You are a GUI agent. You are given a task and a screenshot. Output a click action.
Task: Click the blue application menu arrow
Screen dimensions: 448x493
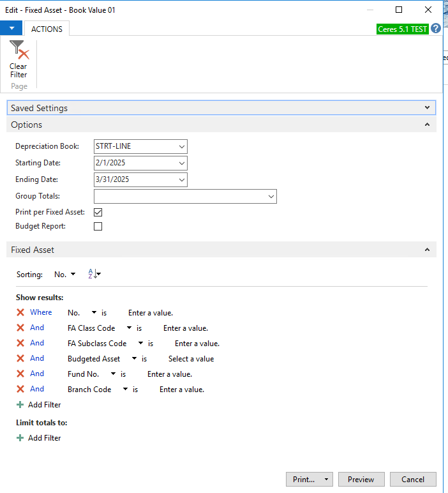pos(11,29)
